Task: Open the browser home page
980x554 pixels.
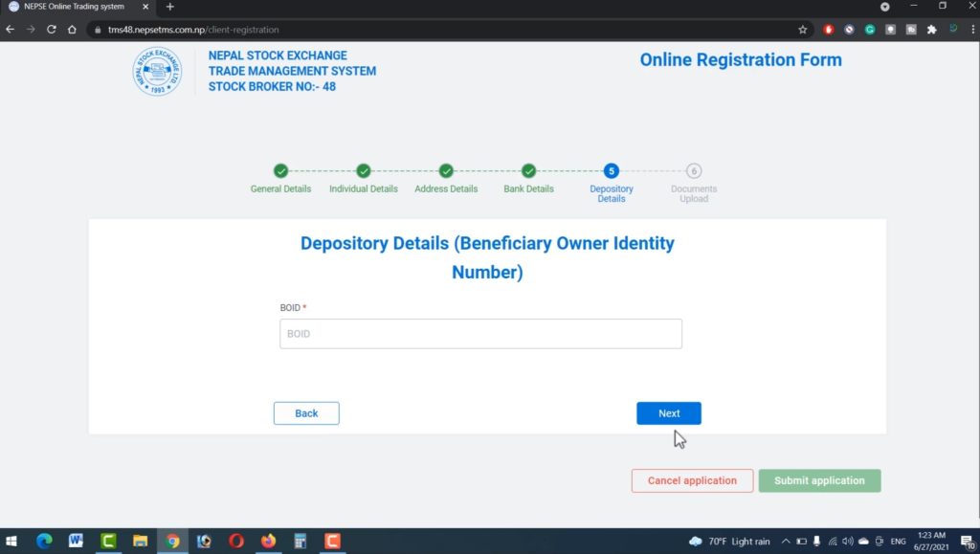Action: (x=72, y=30)
